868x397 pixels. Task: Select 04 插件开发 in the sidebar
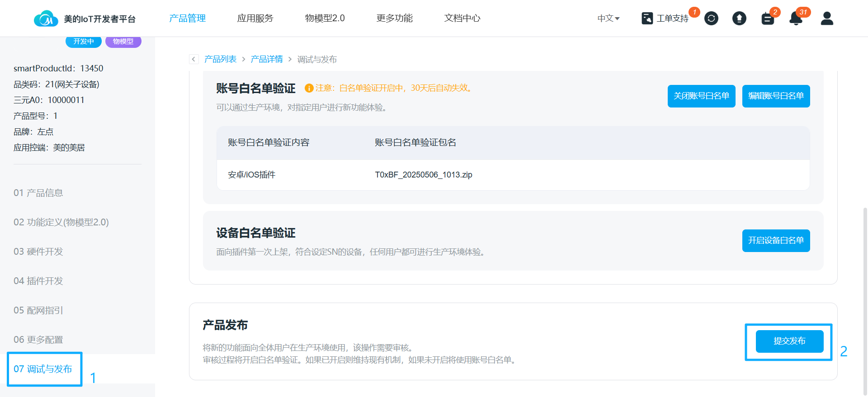tap(38, 281)
